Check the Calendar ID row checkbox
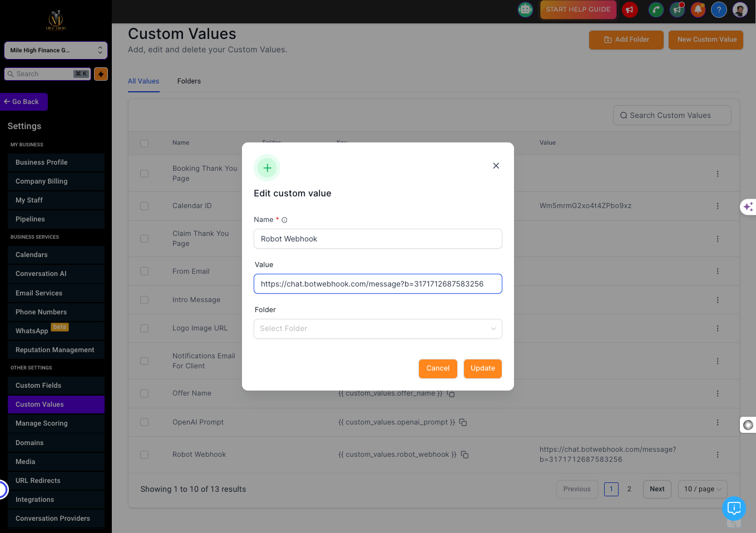The height and width of the screenshot is (533, 756). (145, 206)
